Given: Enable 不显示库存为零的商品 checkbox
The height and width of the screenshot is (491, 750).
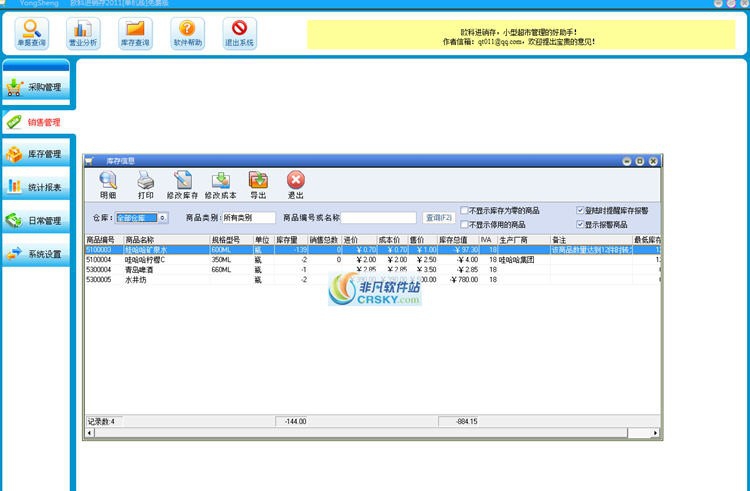Looking at the screenshot, I should 464,211.
